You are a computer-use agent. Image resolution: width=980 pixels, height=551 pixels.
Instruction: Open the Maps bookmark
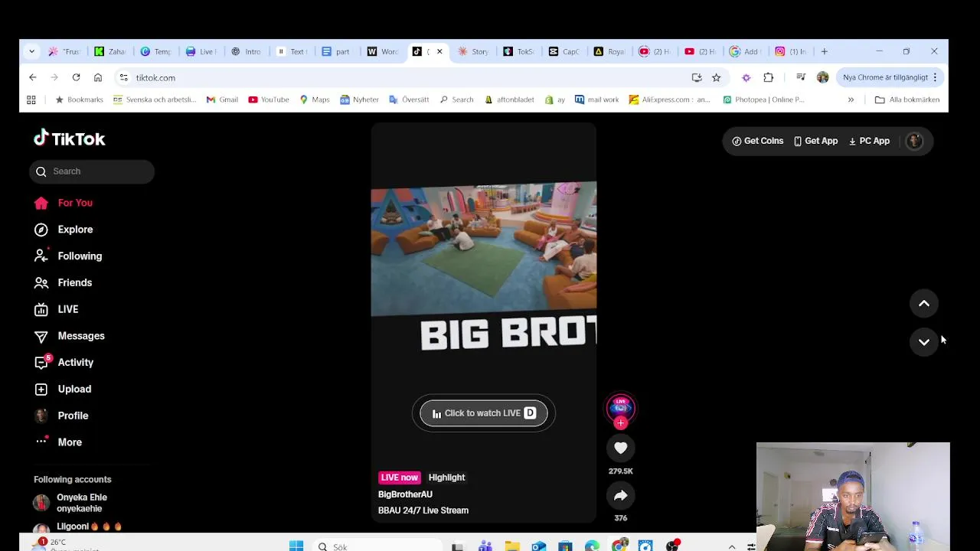[315, 99]
